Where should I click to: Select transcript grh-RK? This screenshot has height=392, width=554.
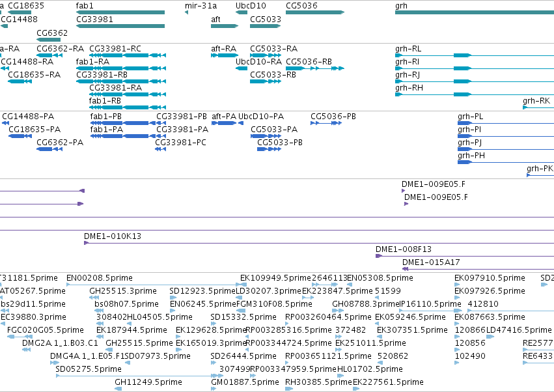click(538, 107)
